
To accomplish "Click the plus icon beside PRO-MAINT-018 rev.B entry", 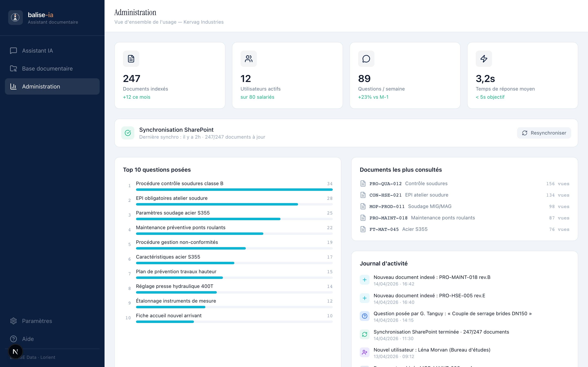I will pos(364,280).
